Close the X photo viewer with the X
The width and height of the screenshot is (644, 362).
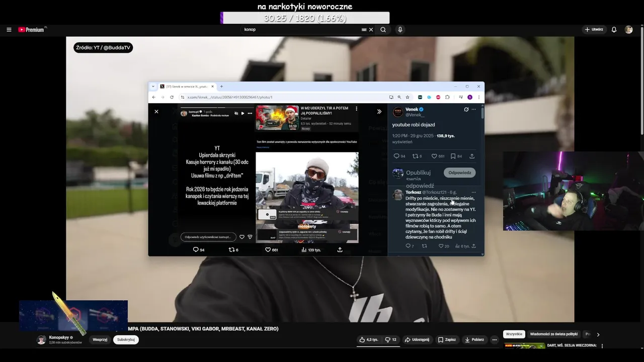pyautogui.click(x=156, y=112)
